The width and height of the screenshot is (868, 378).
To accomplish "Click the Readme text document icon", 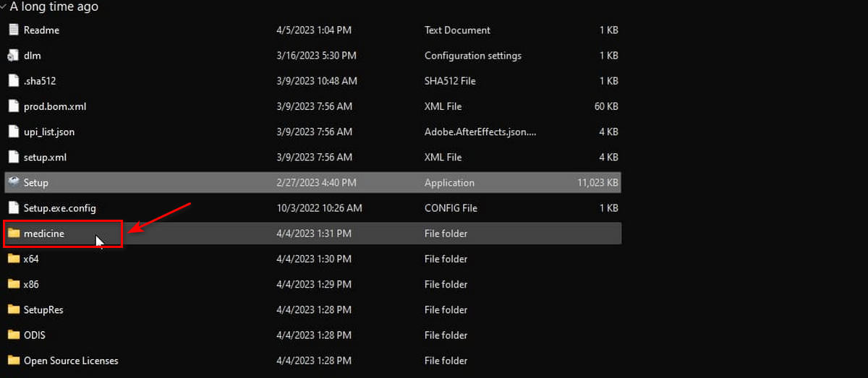I will [13, 30].
